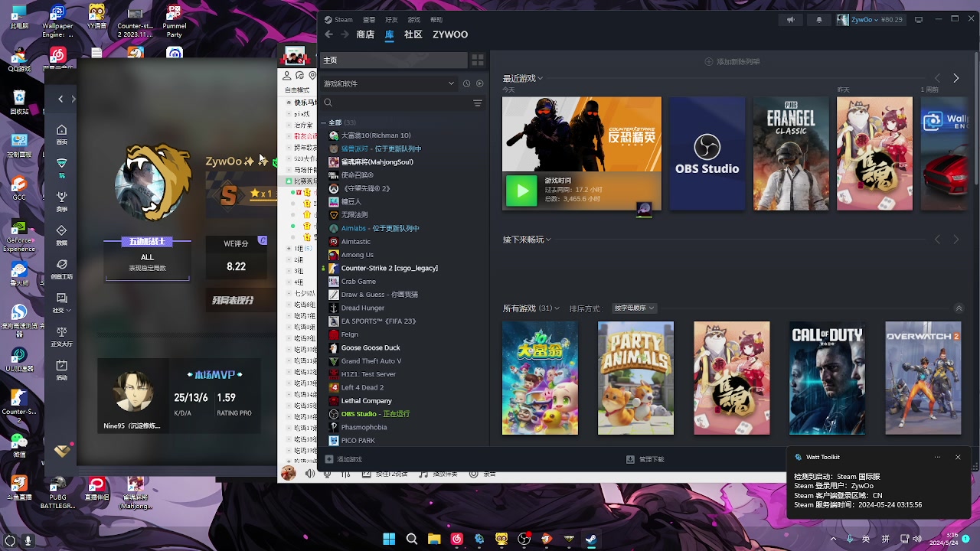Open File Explorer from the taskbar

coord(434,539)
